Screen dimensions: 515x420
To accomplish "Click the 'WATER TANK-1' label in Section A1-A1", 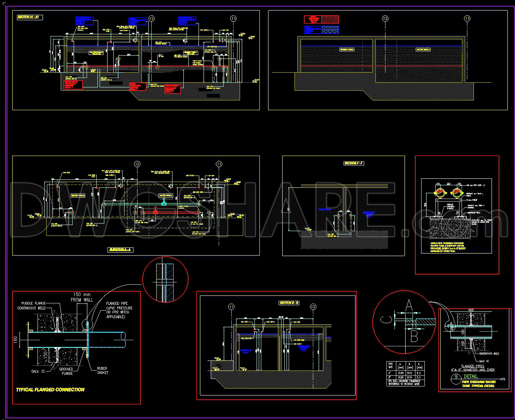I will pos(191,53).
